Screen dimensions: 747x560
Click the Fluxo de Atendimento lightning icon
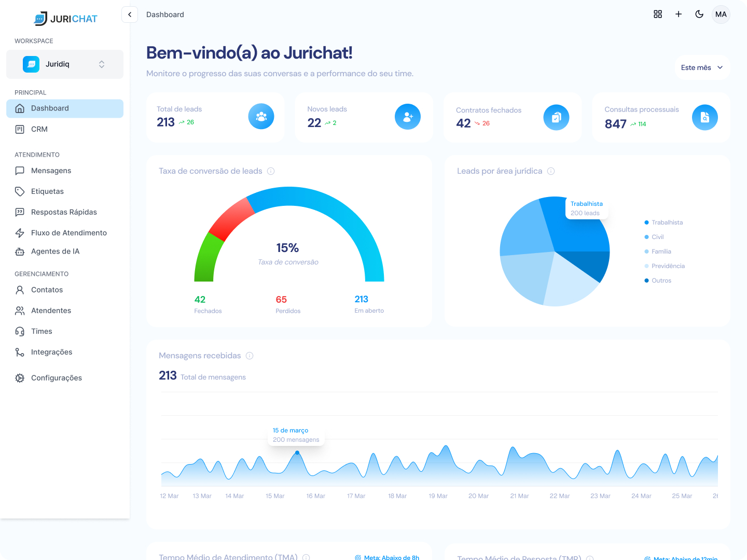pos(20,233)
